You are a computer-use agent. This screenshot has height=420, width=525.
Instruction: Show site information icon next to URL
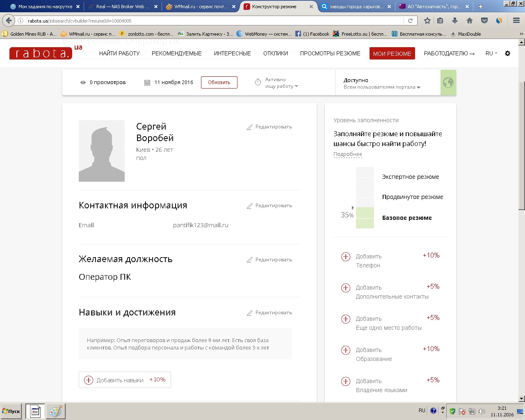coord(21,21)
